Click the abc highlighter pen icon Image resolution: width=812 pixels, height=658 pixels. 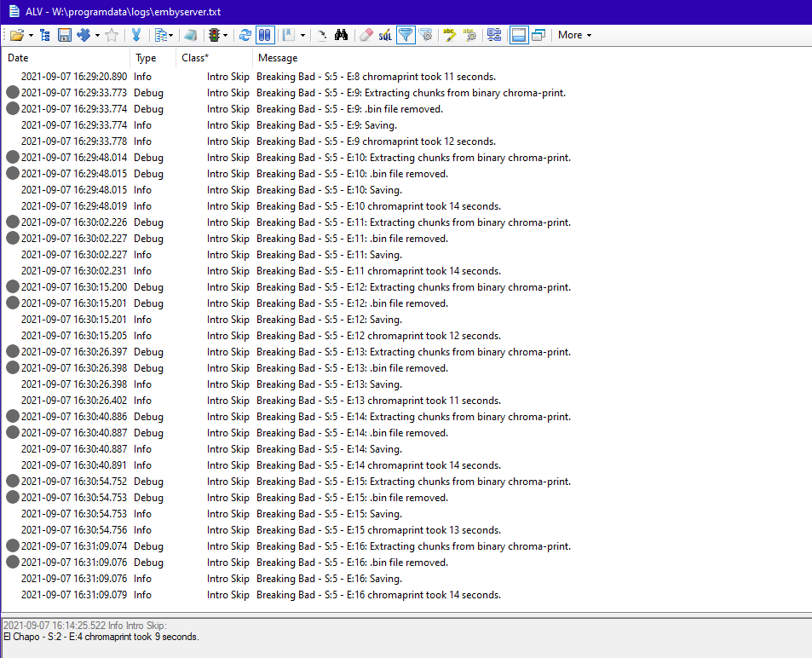point(450,35)
